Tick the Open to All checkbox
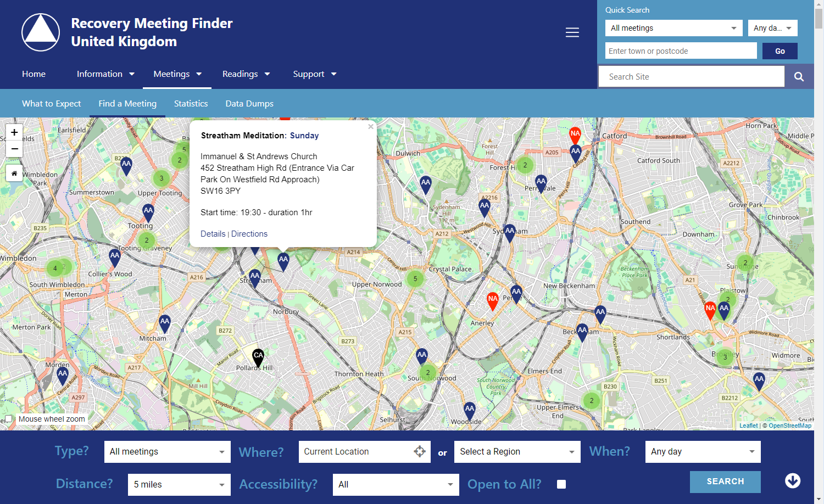This screenshot has width=824, height=504. [561, 484]
